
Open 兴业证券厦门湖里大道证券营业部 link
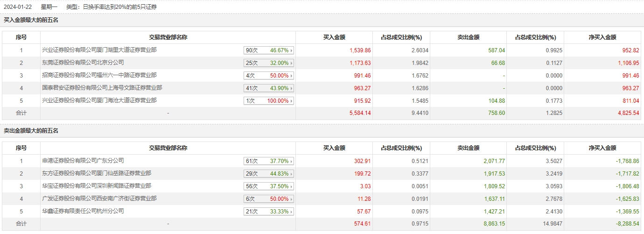click(x=99, y=50)
